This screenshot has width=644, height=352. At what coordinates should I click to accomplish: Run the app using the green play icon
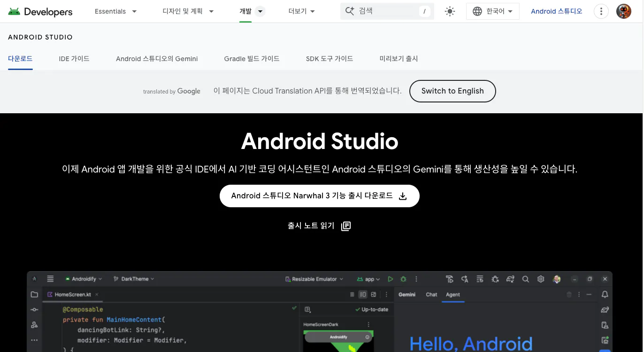(390, 279)
